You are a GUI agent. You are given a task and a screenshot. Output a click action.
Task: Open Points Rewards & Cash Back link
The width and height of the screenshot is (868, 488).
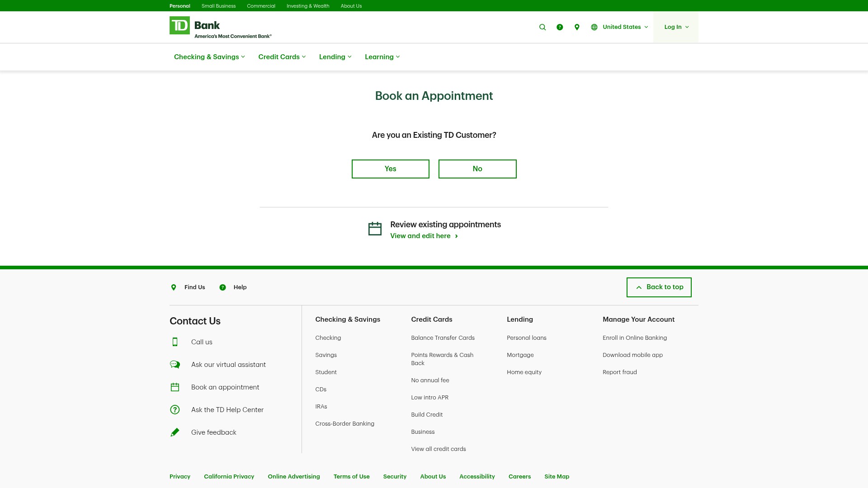coord(443,359)
